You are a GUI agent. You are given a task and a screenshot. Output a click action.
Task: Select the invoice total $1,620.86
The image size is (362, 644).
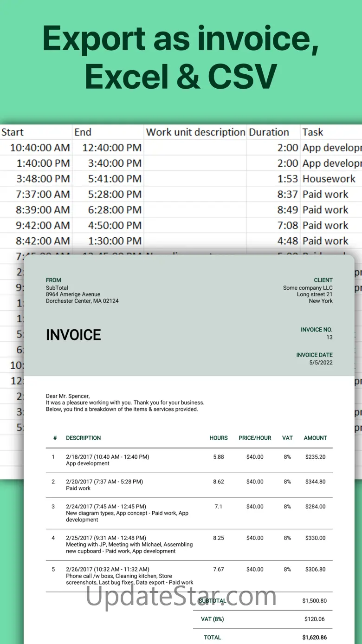pos(314,637)
